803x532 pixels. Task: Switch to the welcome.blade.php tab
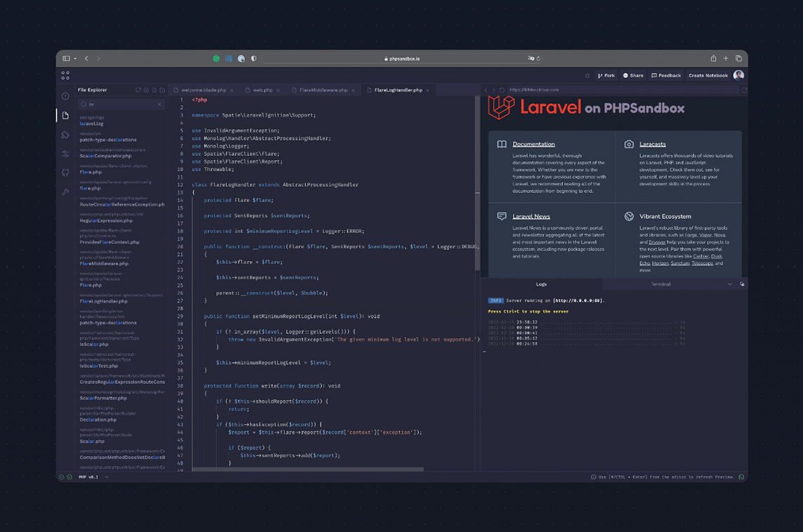point(204,90)
